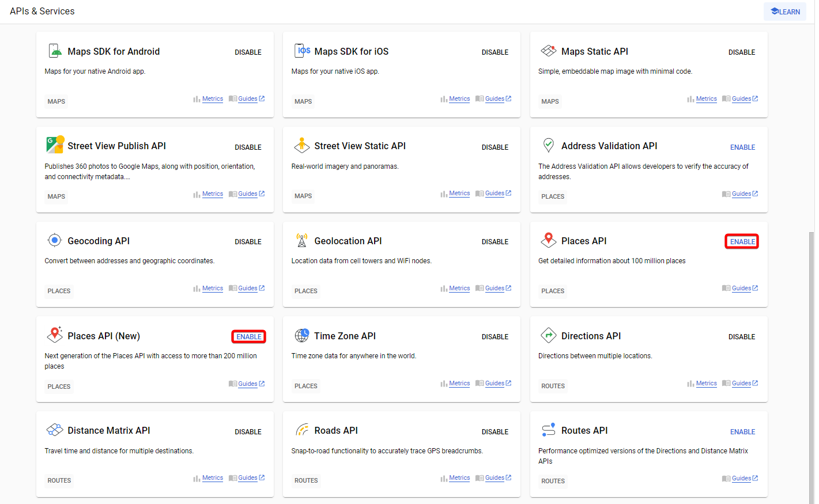Image resolution: width=819 pixels, height=504 pixels.
Task: Disable the Maps Static API
Action: (742, 52)
